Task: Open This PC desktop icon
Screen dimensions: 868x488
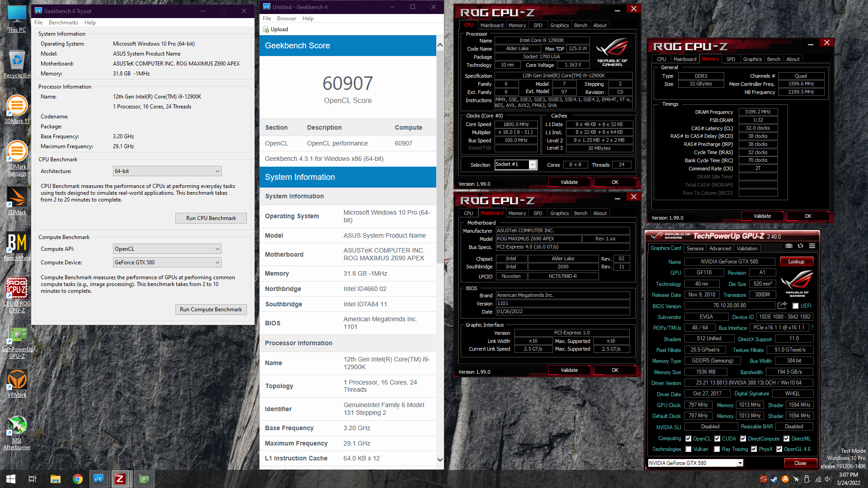Action: coord(17,19)
